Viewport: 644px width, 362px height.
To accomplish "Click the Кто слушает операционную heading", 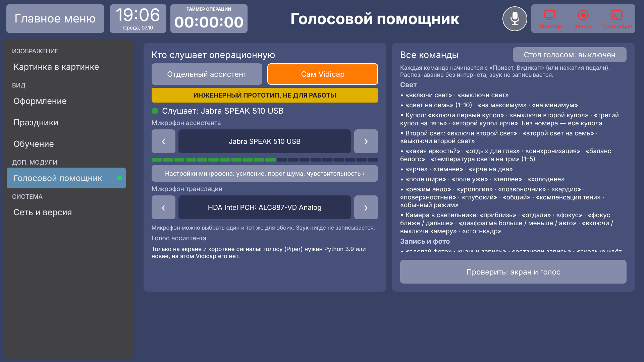I will tap(213, 55).
